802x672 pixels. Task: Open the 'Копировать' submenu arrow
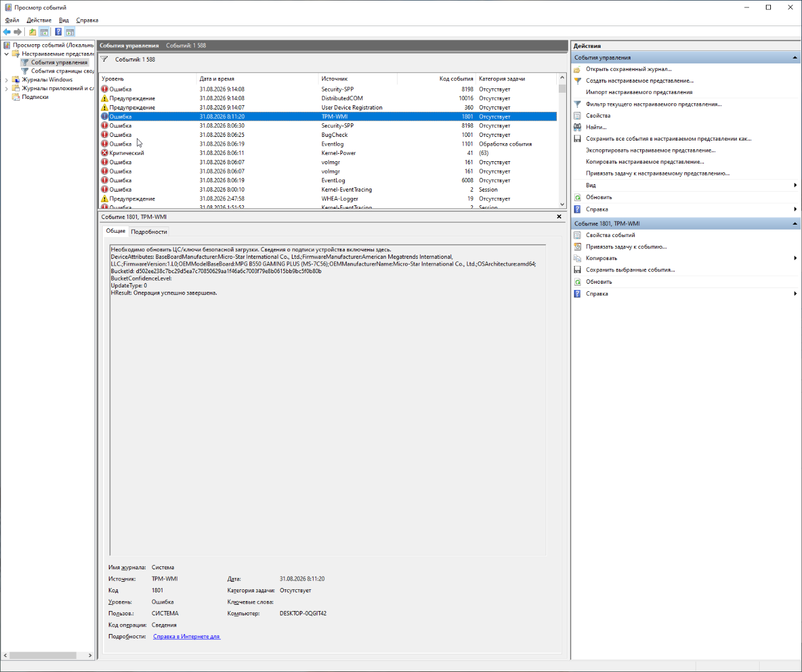[795, 258]
